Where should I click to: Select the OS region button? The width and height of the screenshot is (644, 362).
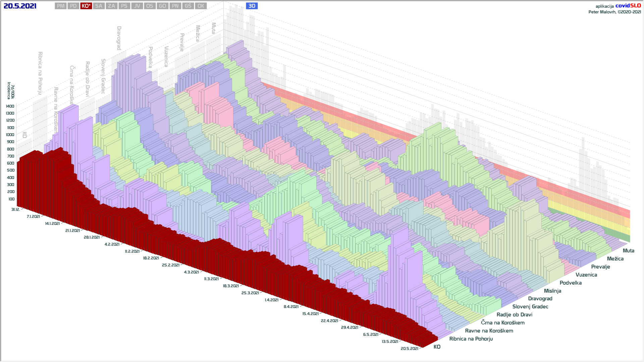coord(150,6)
